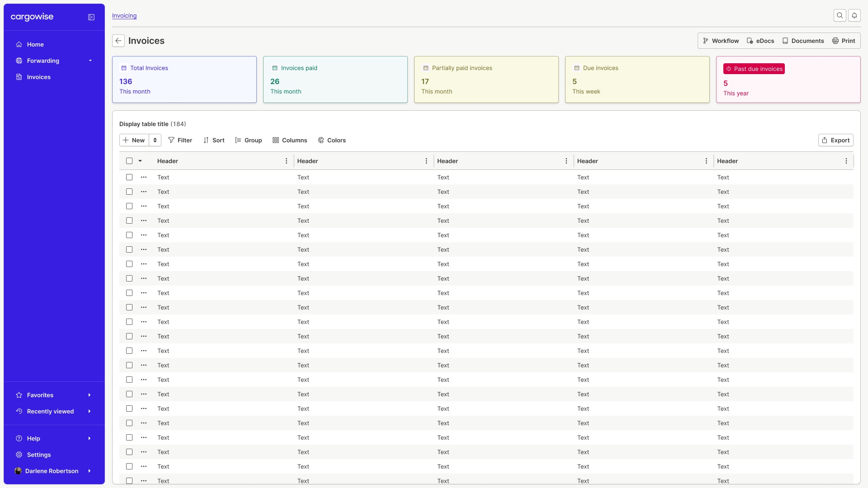The image size is (868, 488).
Task: Print the invoices list
Action: click(x=844, y=41)
